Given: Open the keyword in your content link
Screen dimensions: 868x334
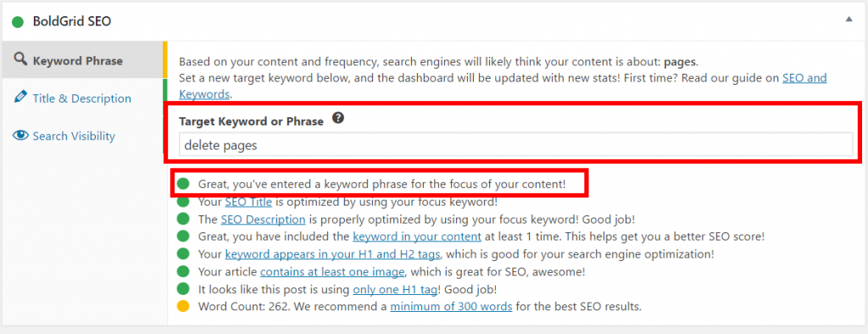Looking at the screenshot, I should [x=417, y=237].
